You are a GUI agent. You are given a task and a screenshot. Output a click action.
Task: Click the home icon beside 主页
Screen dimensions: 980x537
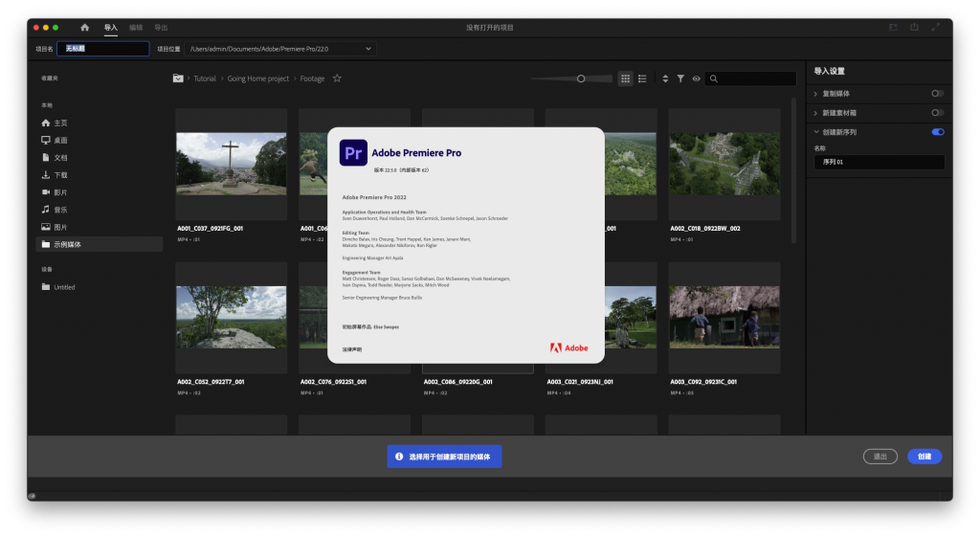(x=46, y=123)
